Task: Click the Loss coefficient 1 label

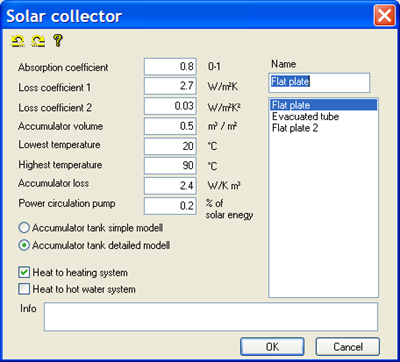Action: tap(55, 88)
